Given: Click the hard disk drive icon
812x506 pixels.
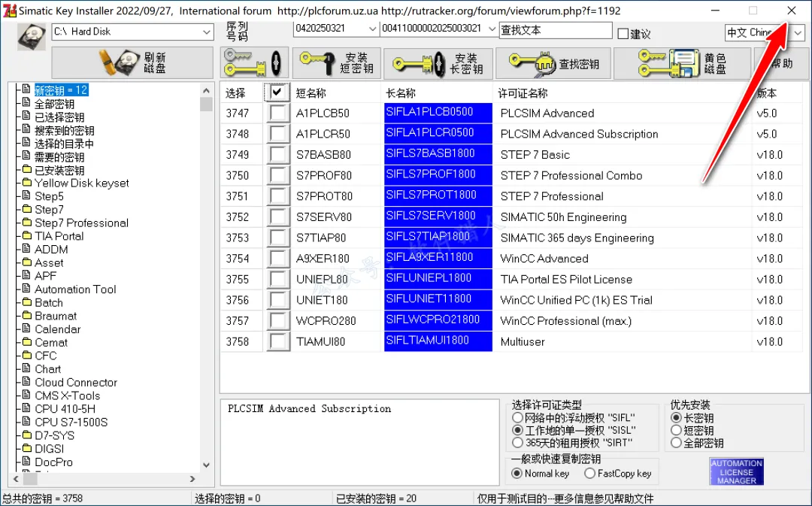Looking at the screenshot, I should tap(31, 36).
